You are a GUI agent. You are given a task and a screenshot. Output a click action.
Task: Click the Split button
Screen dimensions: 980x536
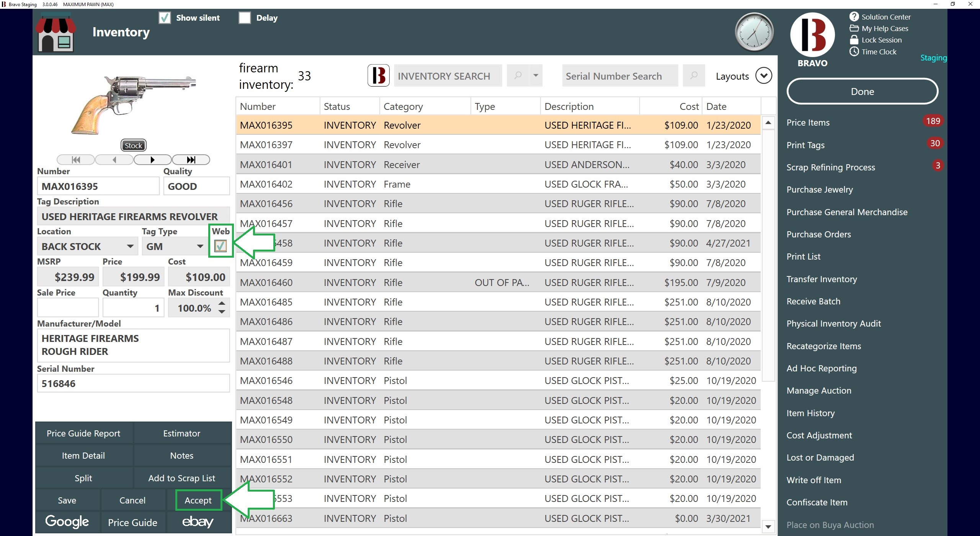click(x=83, y=478)
